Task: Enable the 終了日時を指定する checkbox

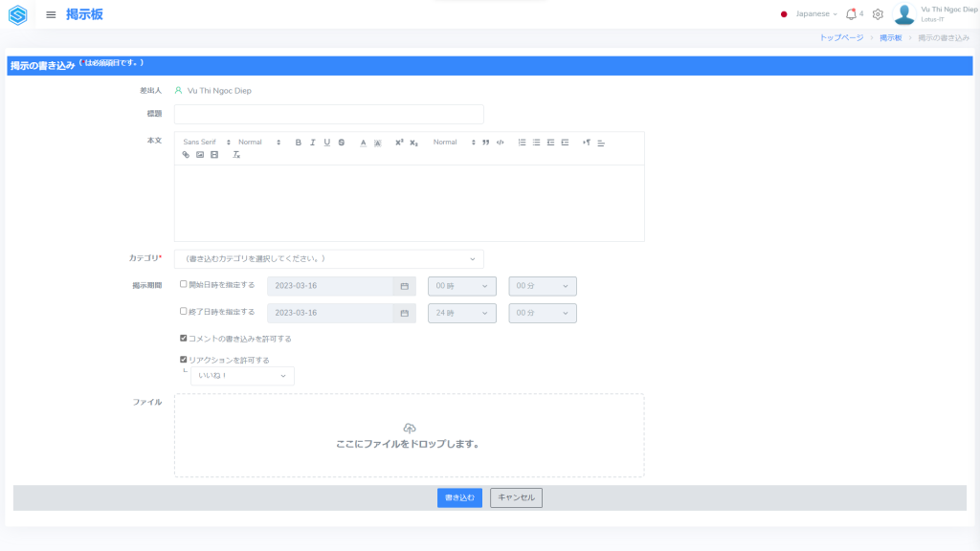Action: (184, 311)
